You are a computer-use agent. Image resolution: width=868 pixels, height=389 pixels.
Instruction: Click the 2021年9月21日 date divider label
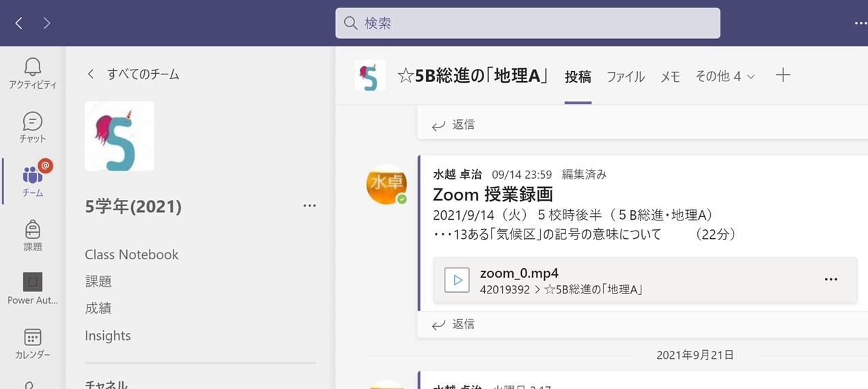click(x=695, y=355)
